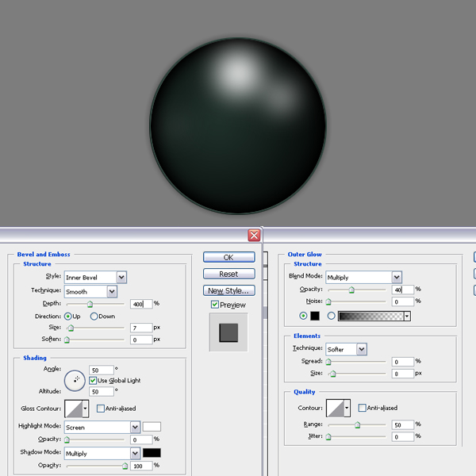Click the Gloss Contour thumbnail
Screen dimensions: 476x476
tap(74, 409)
